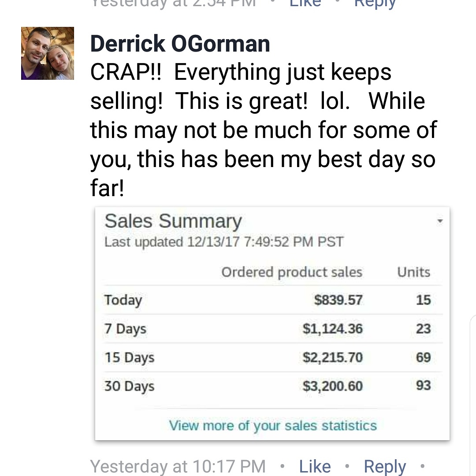476x476 pixels.
Task: Like the earlier 2:54 PM comment
Action: tap(305, 3)
